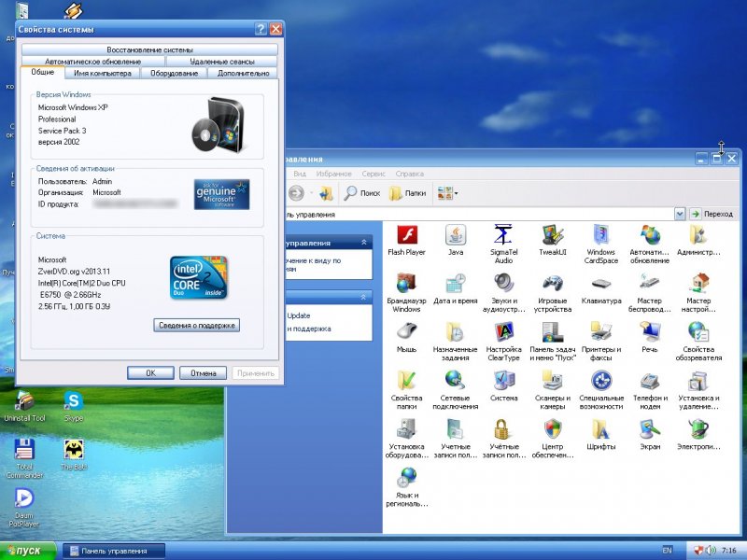
Task: Click the Поиск toolbar button
Action: point(362,193)
